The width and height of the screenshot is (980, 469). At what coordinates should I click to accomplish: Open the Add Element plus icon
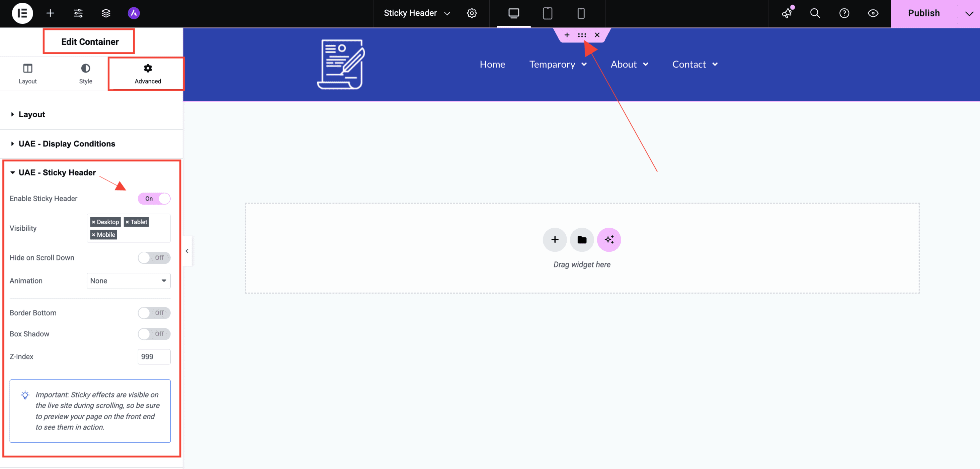[50, 13]
